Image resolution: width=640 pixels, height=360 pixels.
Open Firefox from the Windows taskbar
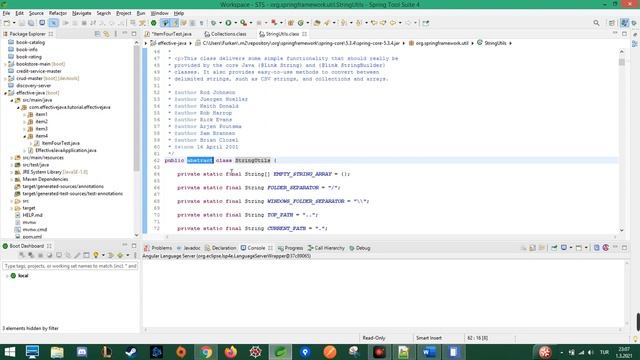tap(231, 352)
